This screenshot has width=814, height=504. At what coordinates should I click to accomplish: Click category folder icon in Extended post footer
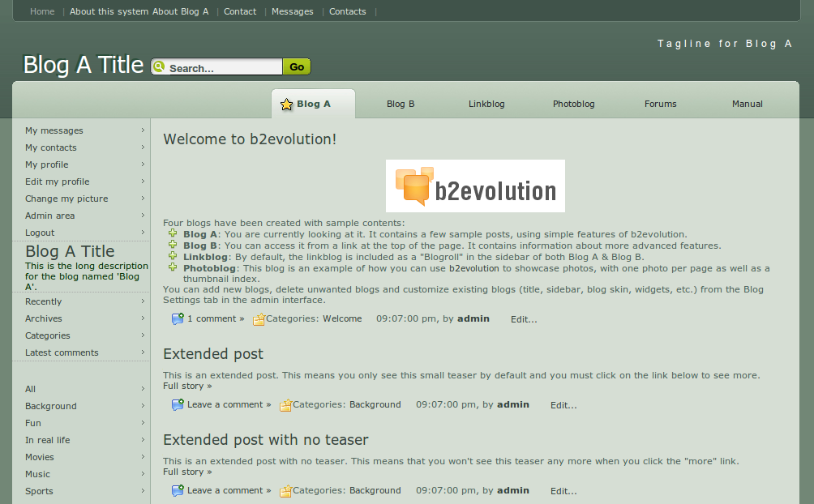[x=285, y=405]
